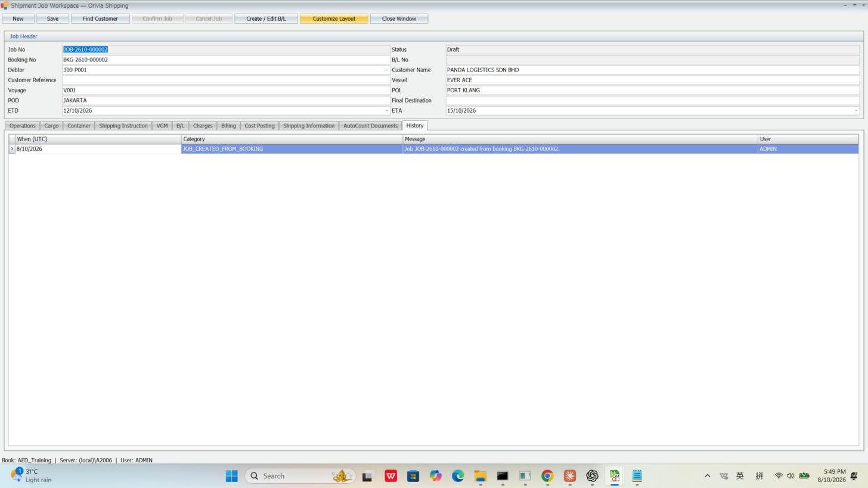
Task: Launch WPS Office from the taskbar
Action: point(390,475)
